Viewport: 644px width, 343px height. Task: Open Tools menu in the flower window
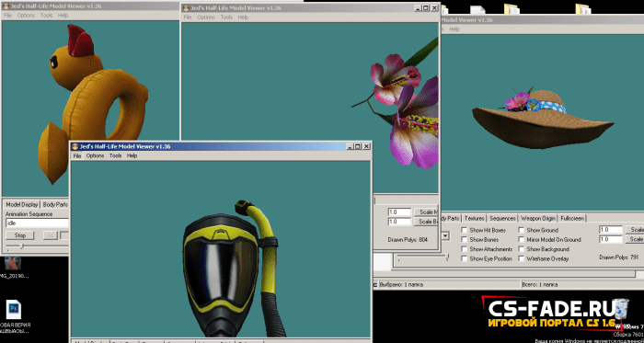tap(226, 17)
